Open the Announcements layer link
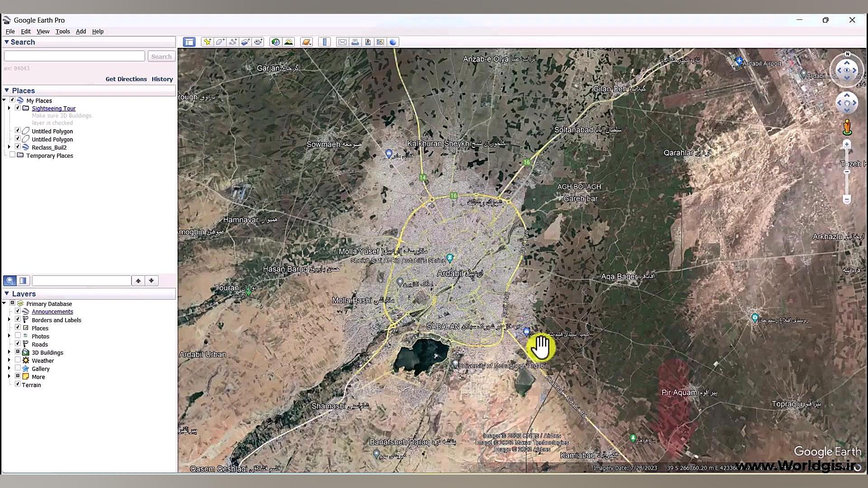Image resolution: width=868 pixels, height=488 pixels. click(x=52, y=312)
